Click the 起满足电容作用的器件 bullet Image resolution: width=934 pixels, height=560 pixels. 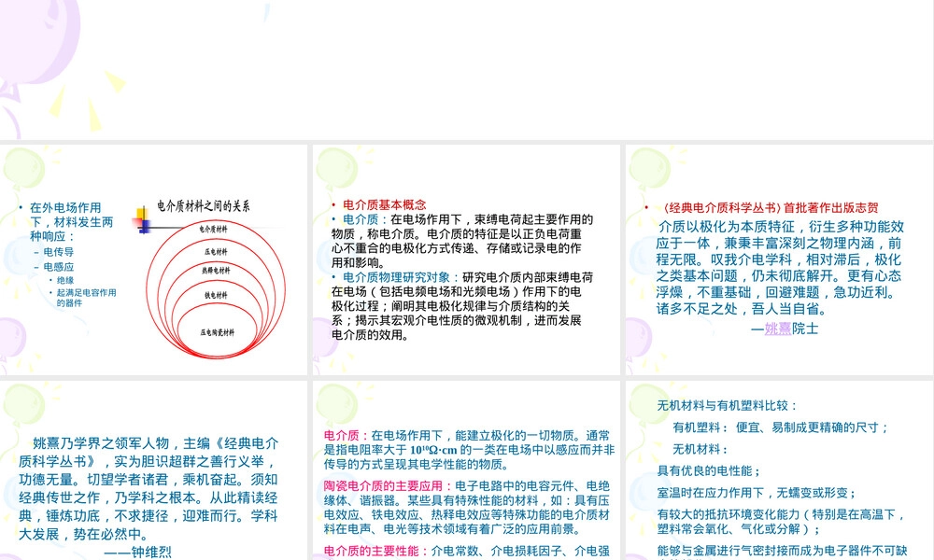pyautogui.click(x=86, y=298)
